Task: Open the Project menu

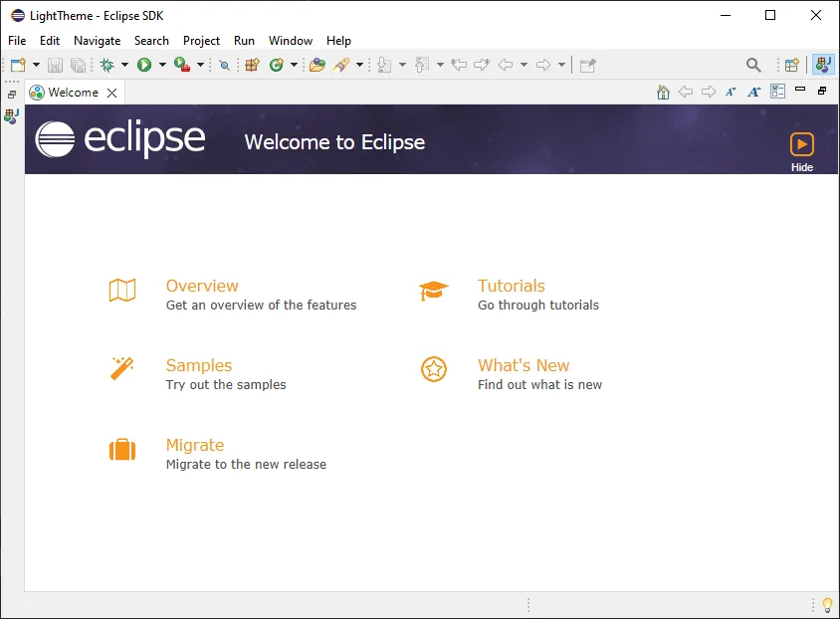Action: pyautogui.click(x=201, y=41)
